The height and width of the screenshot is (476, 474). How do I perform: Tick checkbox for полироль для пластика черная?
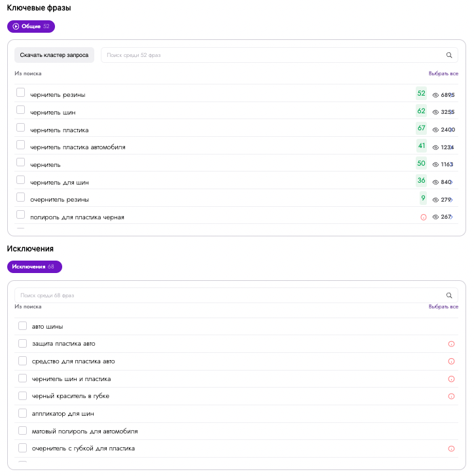point(21,214)
